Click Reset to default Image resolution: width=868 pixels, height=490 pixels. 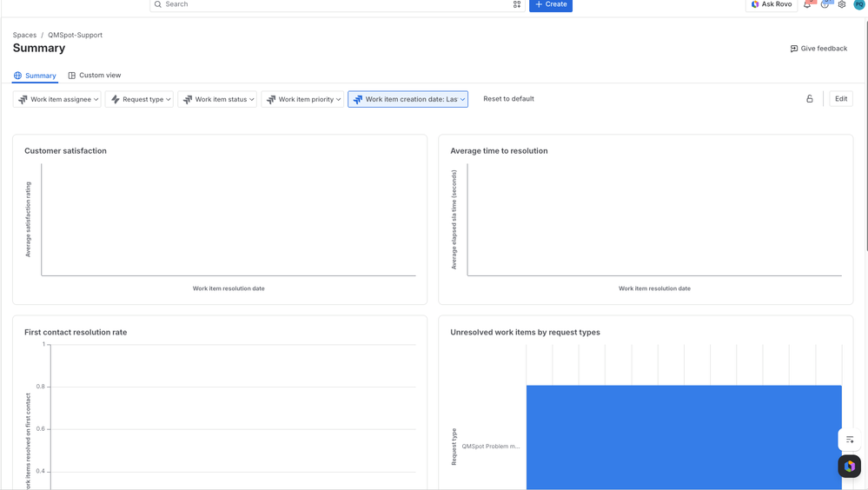(x=508, y=98)
